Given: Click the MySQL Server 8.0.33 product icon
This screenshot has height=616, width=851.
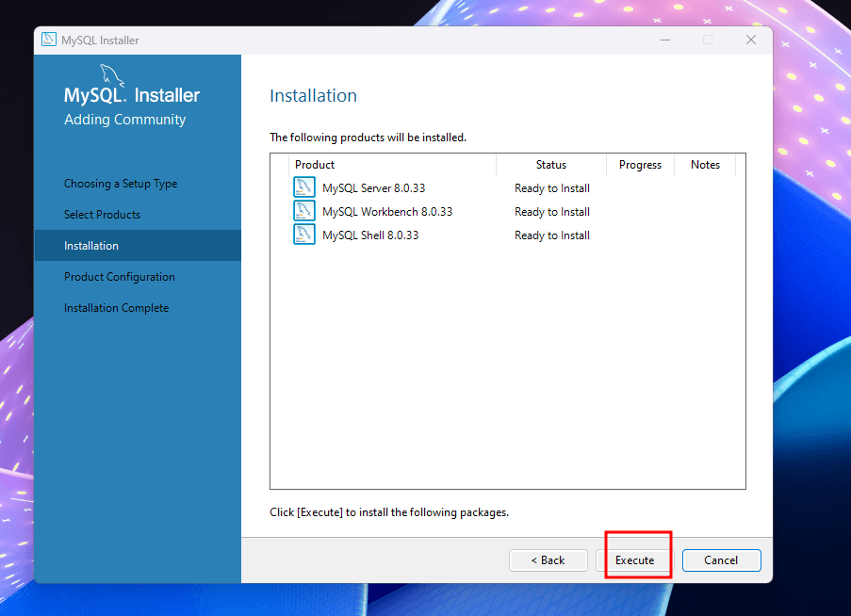Looking at the screenshot, I should (303, 187).
